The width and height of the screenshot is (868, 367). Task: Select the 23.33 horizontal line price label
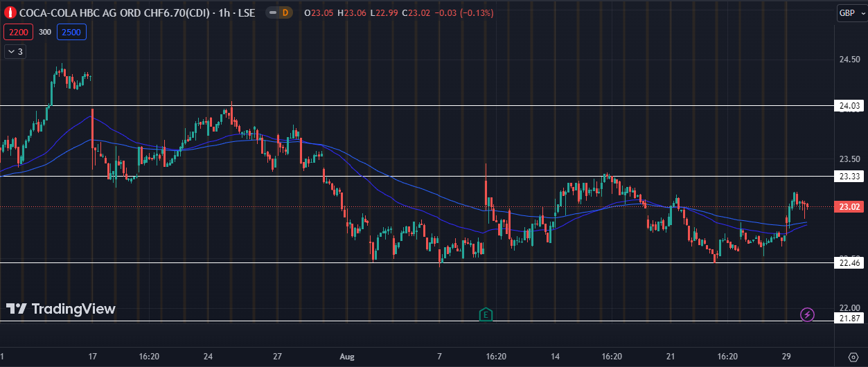coord(849,177)
